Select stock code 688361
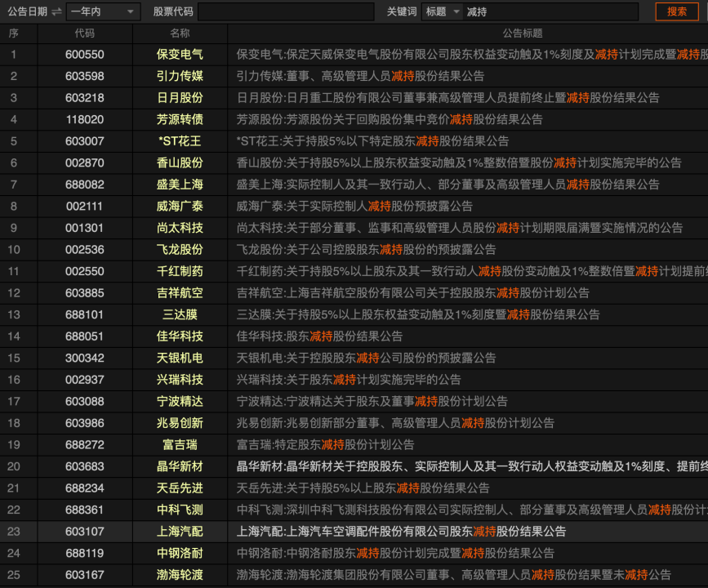This screenshot has height=588, width=708. [x=84, y=510]
